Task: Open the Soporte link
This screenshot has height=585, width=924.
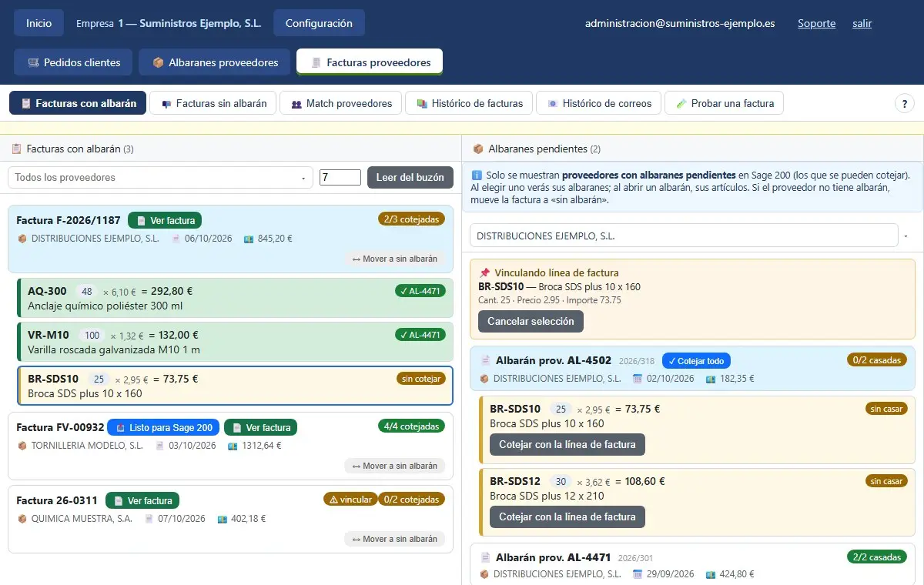Action: 816,23
